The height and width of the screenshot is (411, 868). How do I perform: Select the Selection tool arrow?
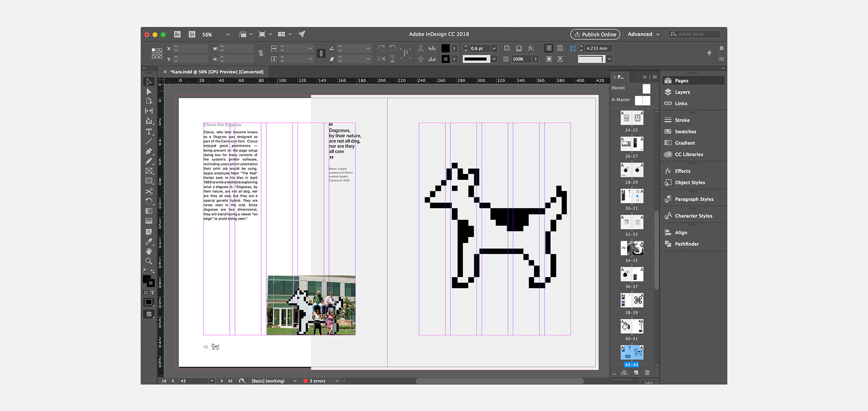tap(149, 82)
